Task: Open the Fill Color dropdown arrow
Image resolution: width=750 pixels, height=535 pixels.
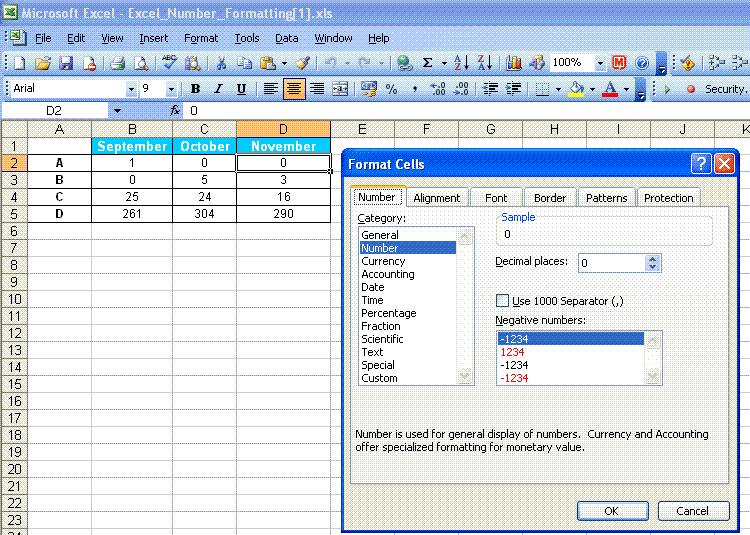Action: click(x=592, y=89)
